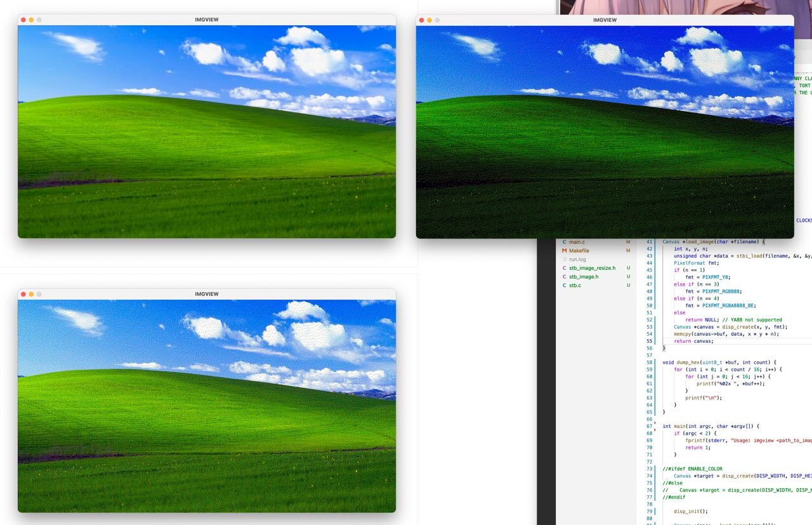Click line number 73 in the gutter
812x525 pixels.
point(649,469)
